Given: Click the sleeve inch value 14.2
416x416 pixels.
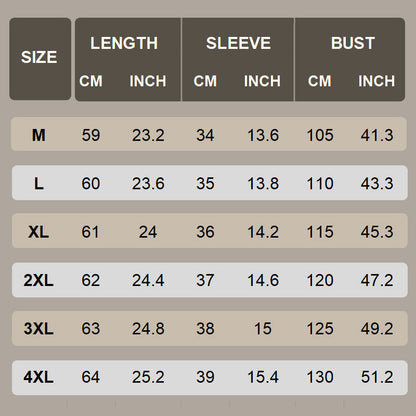Looking at the screenshot, I should 263,232.
